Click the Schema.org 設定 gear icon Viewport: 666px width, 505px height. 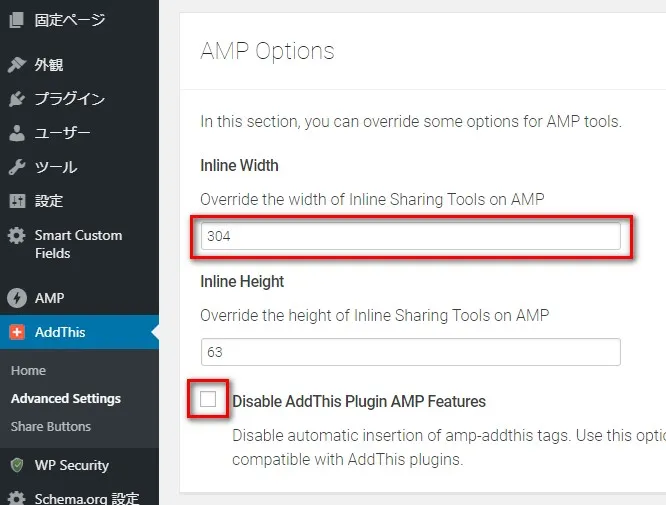[17, 498]
